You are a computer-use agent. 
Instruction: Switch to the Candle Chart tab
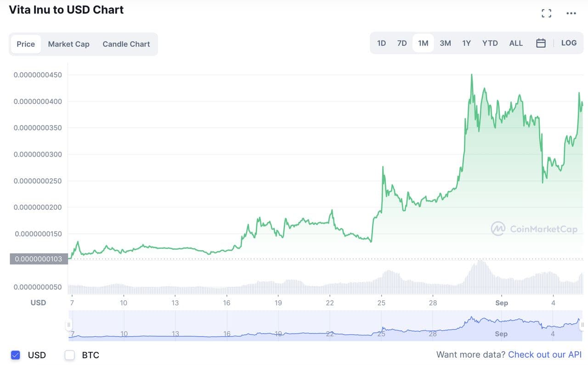point(126,44)
